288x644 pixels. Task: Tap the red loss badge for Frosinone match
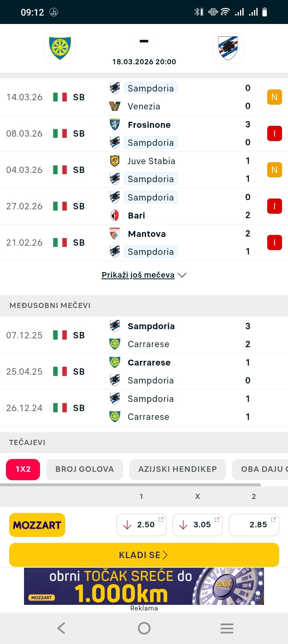point(274,133)
